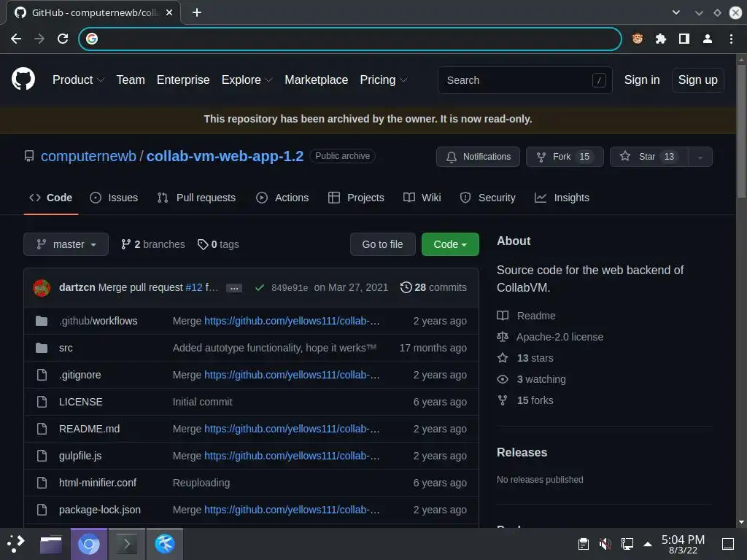Fork the repository
The image size is (747, 560).
(565, 157)
